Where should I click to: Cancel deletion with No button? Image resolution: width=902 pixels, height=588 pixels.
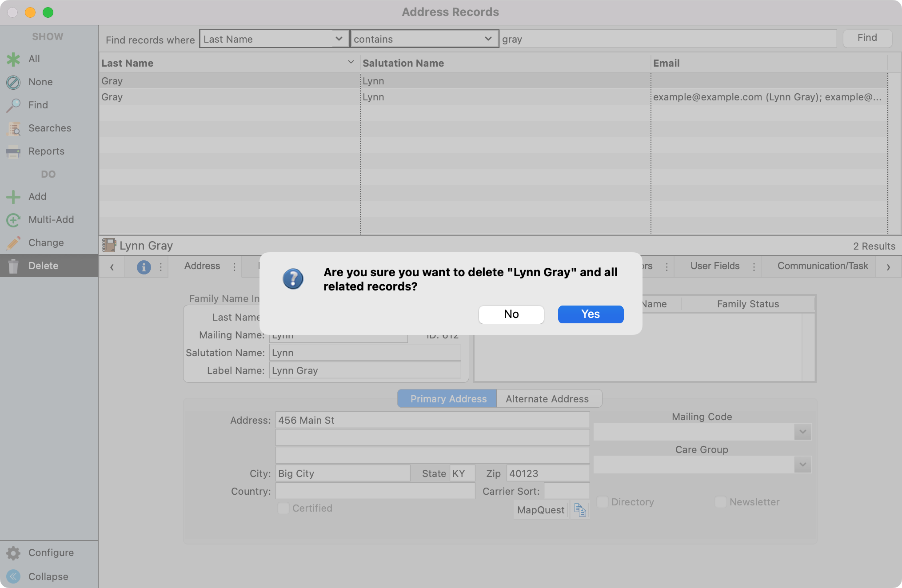(511, 314)
